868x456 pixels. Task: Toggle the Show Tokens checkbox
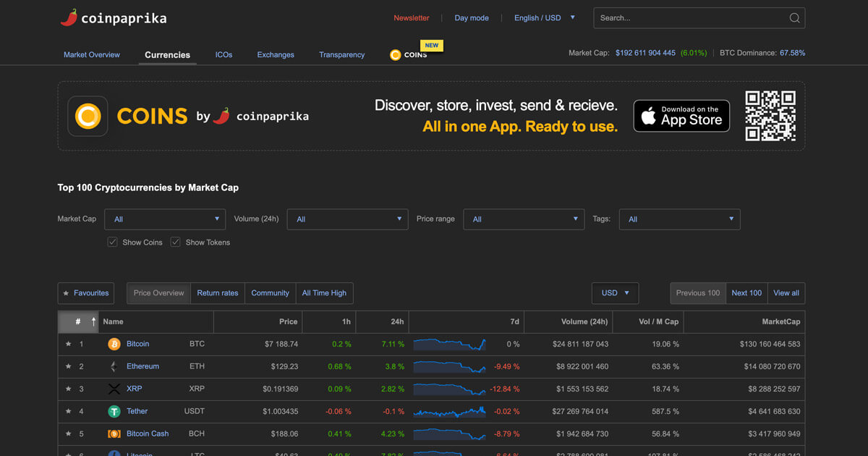coord(175,242)
